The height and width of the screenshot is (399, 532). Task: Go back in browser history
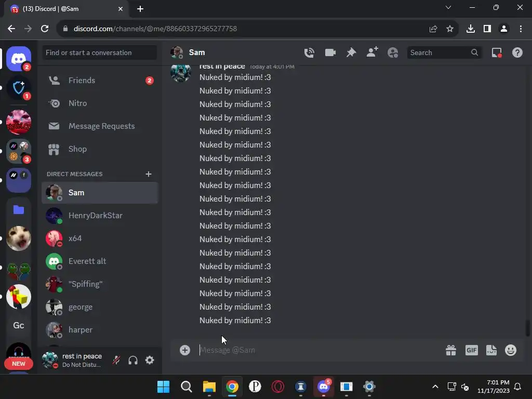[x=11, y=29]
